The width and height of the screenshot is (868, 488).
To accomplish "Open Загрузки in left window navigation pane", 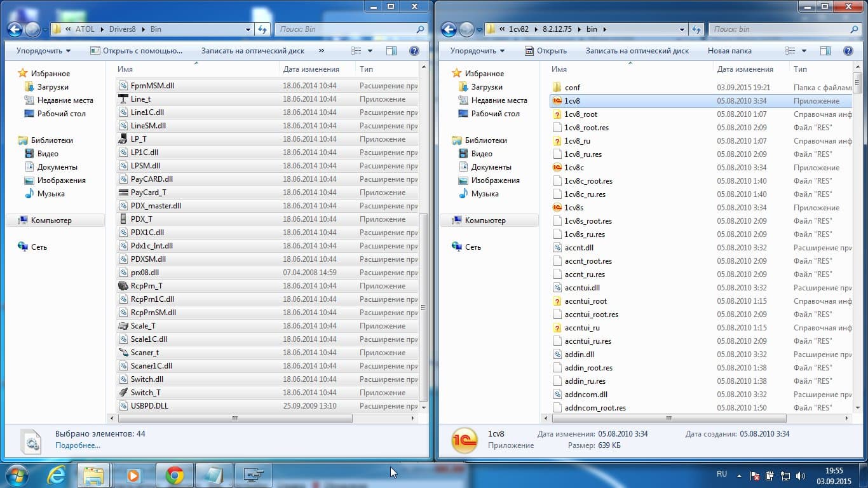I will (x=53, y=87).
